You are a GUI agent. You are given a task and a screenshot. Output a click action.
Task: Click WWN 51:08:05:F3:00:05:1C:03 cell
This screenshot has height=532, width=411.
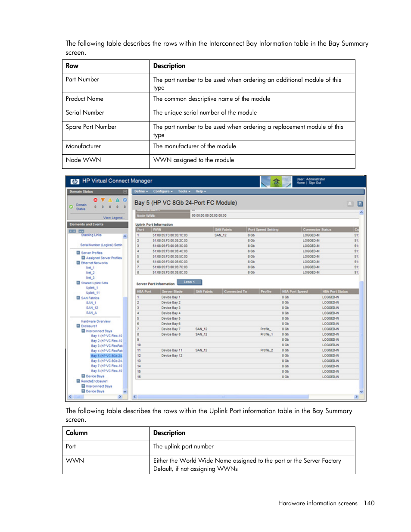[x=170, y=235]
